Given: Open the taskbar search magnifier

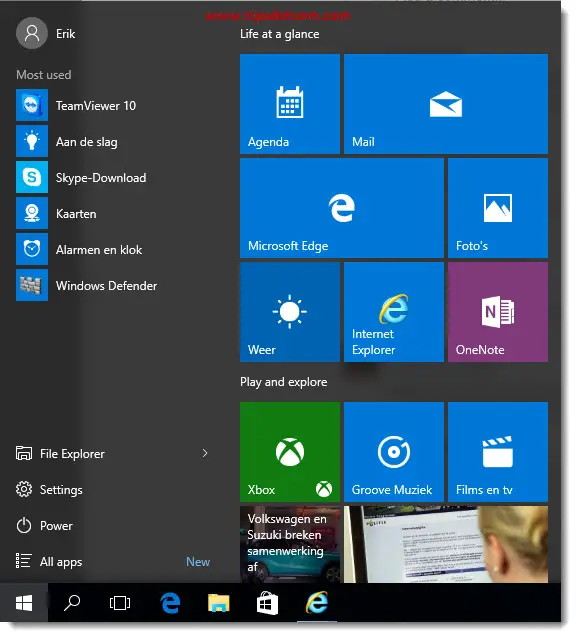Looking at the screenshot, I should [x=72, y=603].
